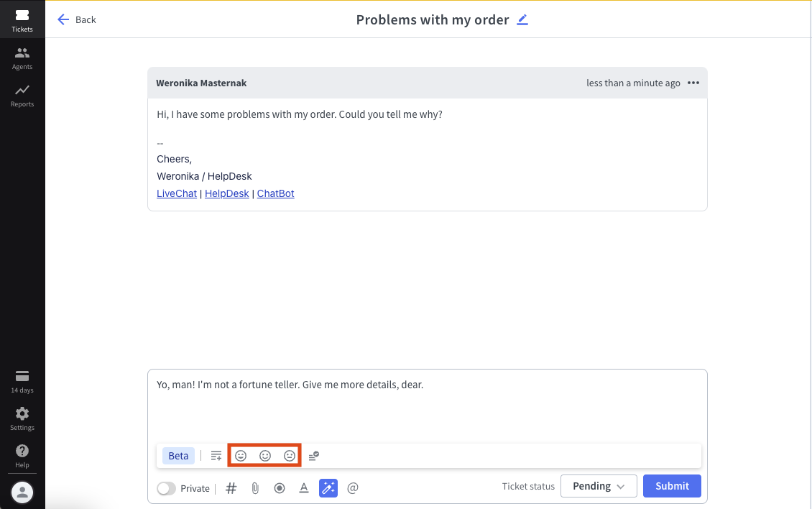Edit the ticket subject with pencil icon
This screenshot has width=812, height=509.
pyautogui.click(x=522, y=19)
